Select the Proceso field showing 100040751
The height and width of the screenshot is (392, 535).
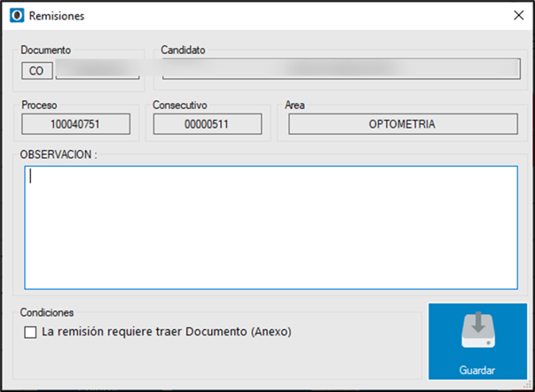coord(76,124)
